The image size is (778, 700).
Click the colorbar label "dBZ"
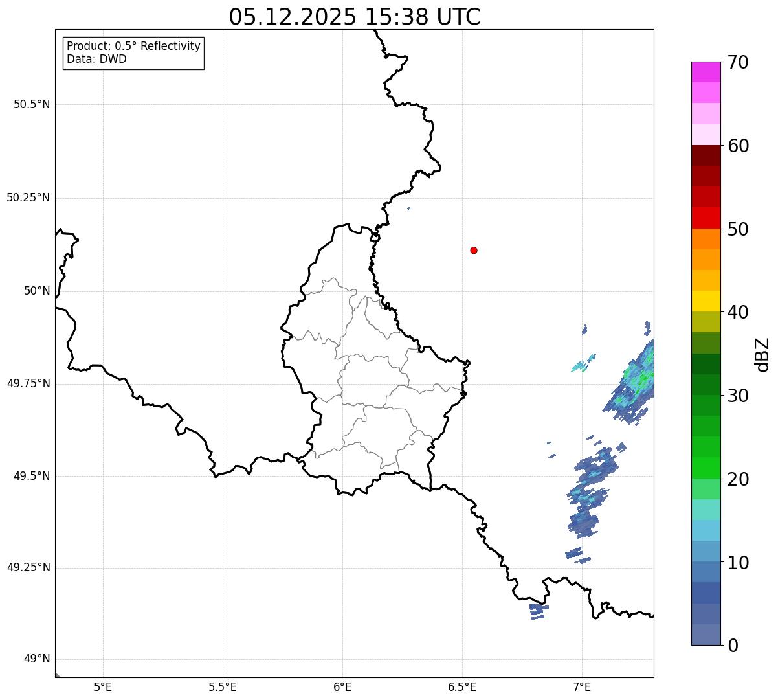tap(762, 354)
